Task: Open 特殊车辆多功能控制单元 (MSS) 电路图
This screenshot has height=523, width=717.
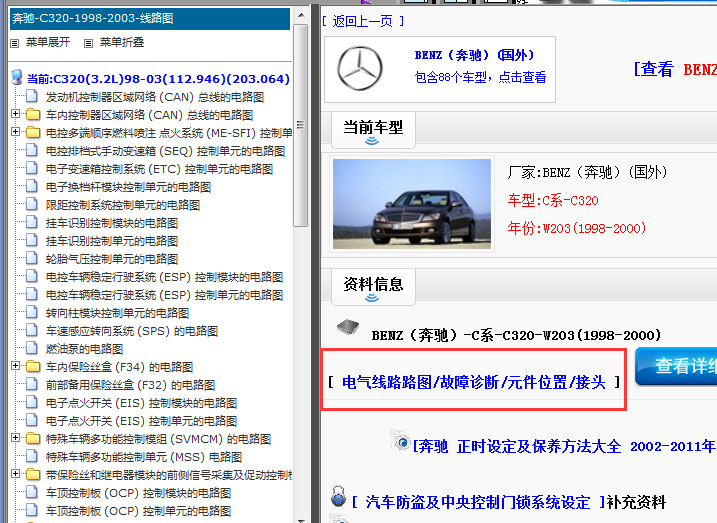Action: pos(144,457)
